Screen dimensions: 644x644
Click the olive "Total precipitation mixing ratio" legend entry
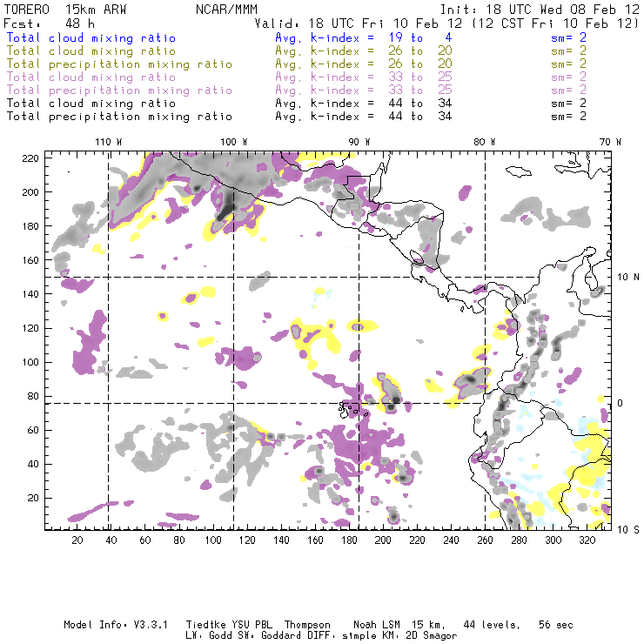(119, 64)
